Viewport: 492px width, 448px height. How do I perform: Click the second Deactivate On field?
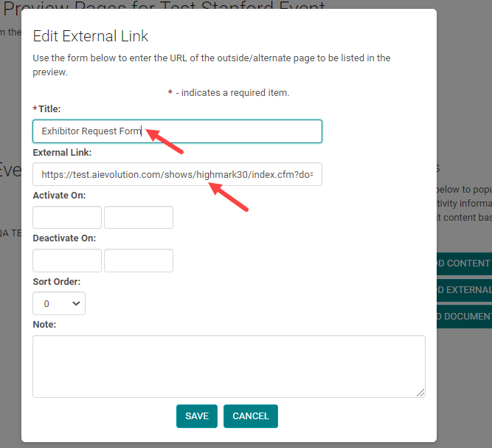(139, 261)
